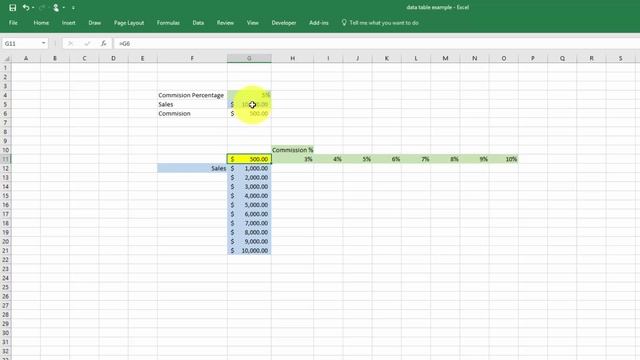The height and width of the screenshot is (360, 640).
Task: Select column S header
Action: point(620,58)
